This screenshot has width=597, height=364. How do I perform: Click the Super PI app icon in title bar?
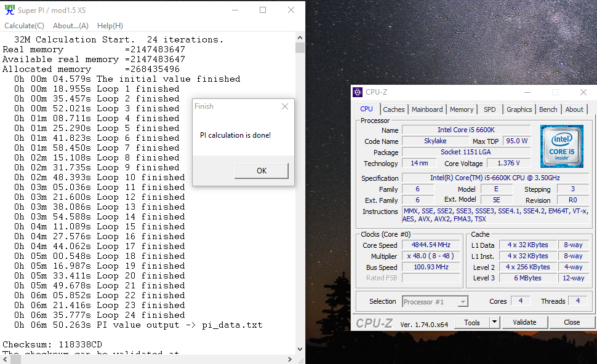(x=9, y=10)
